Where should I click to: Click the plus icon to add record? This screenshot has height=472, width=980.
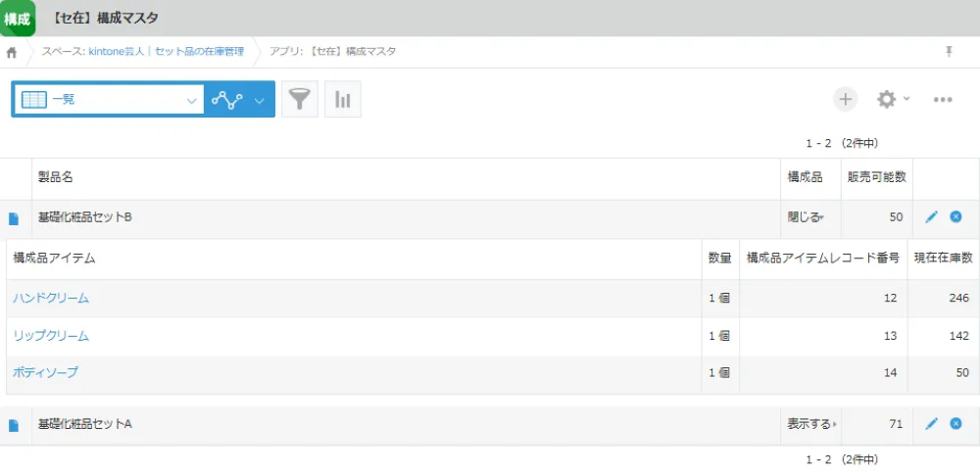pyautogui.click(x=845, y=99)
